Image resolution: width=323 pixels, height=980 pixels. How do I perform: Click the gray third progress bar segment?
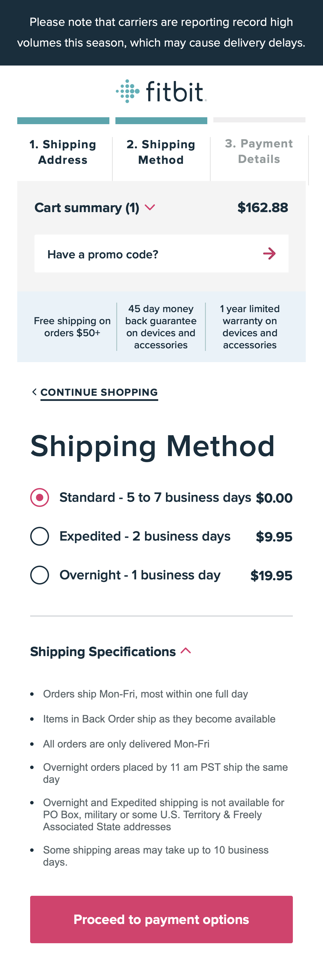(x=259, y=120)
